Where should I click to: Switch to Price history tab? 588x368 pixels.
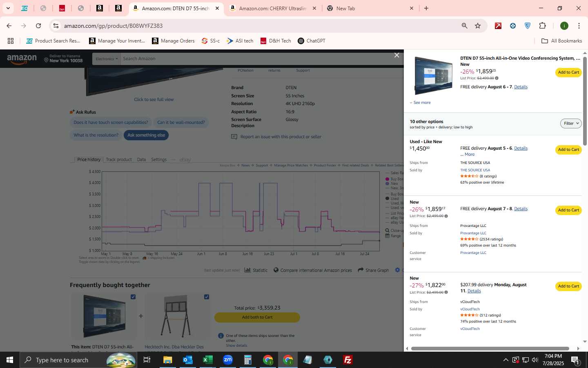click(x=89, y=159)
